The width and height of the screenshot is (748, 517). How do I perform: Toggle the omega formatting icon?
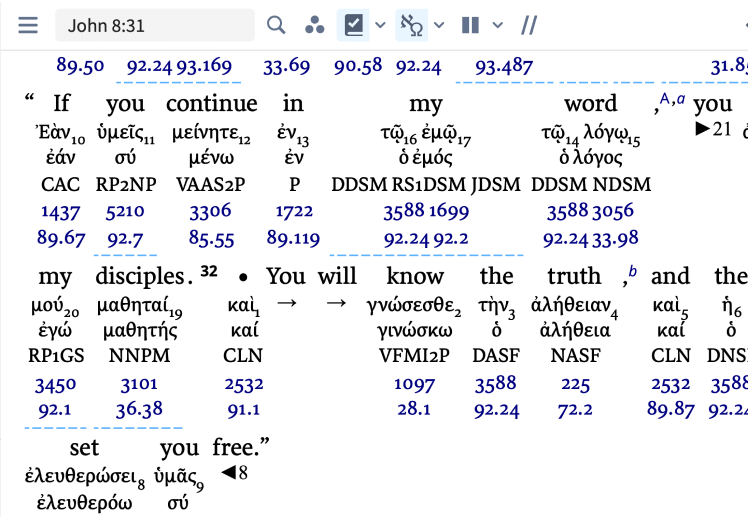(411, 25)
